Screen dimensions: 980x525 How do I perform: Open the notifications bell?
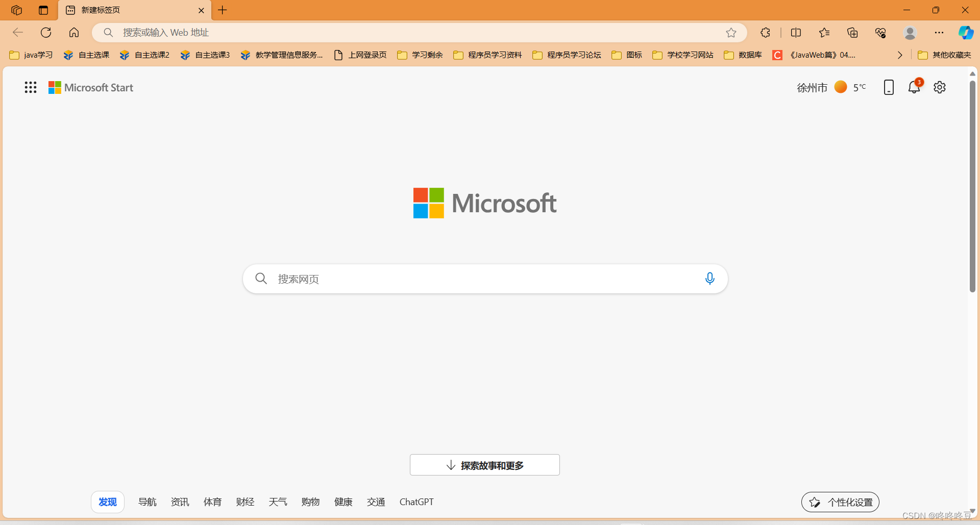click(914, 87)
